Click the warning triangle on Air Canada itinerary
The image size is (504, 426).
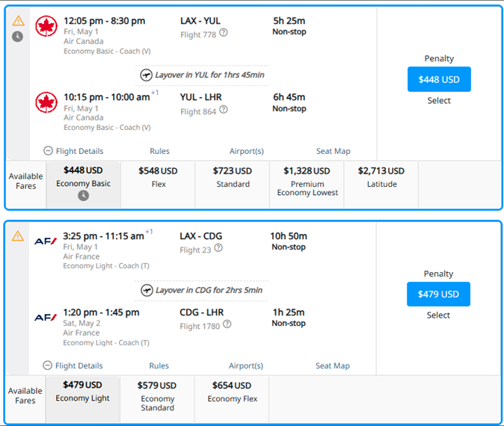pyautogui.click(x=18, y=21)
